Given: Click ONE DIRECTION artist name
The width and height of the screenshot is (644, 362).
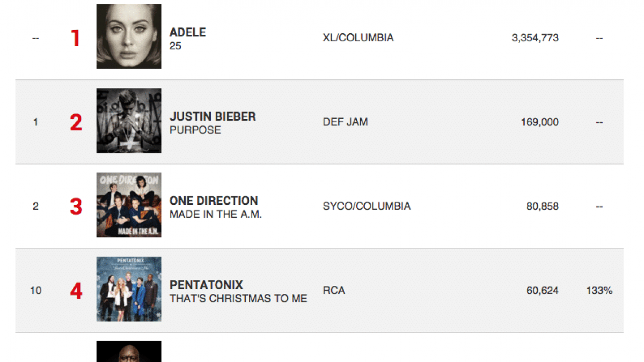Looking at the screenshot, I should coord(214,201).
